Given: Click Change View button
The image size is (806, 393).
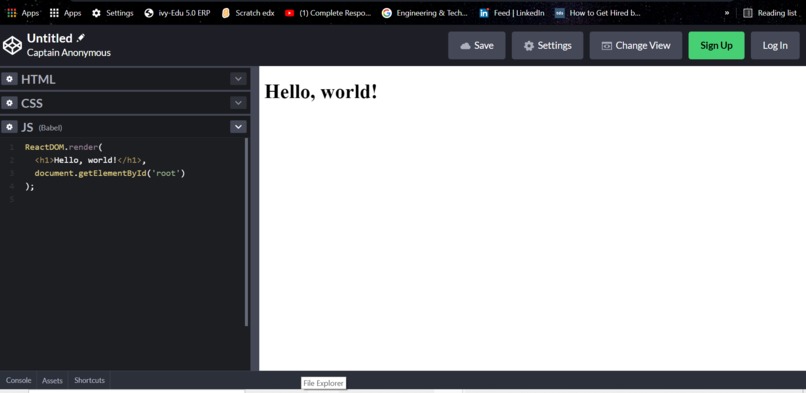Looking at the screenshot, I should (x=636, y=45).
